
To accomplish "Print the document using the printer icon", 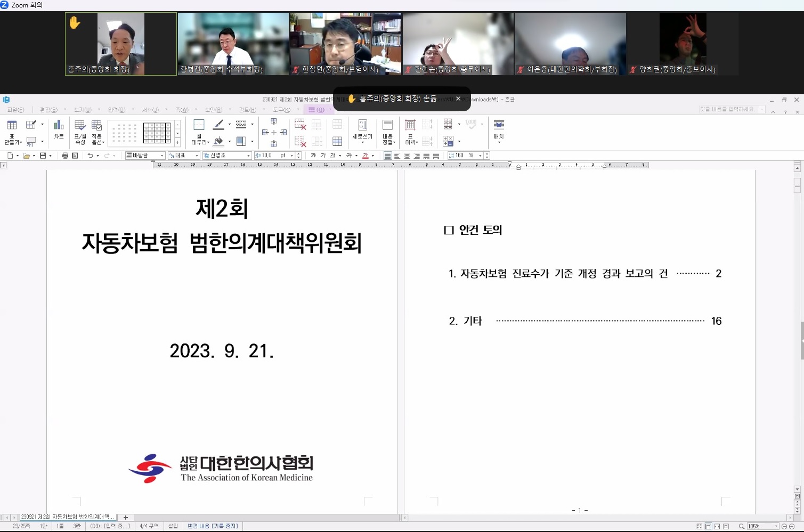I will coord(65,155).
